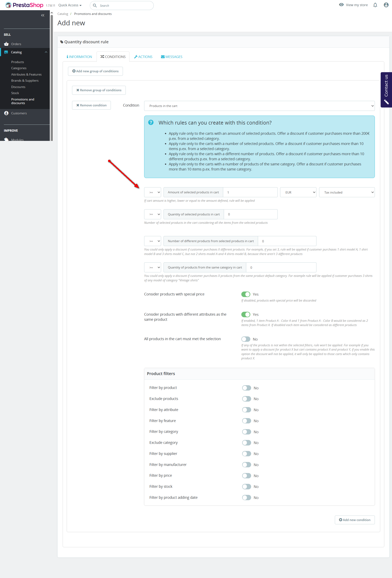
Task: Enable the Filter by category switch
Action: [246, 432]
